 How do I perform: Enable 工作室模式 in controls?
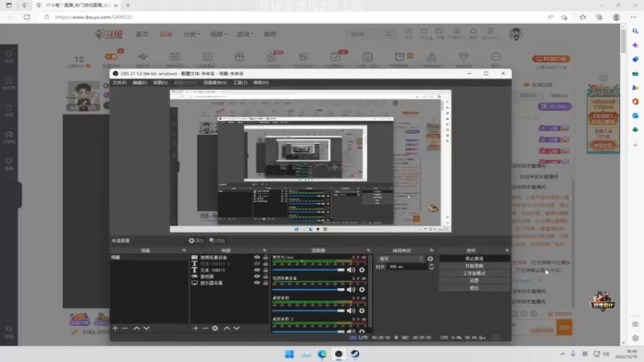(474, 274)
